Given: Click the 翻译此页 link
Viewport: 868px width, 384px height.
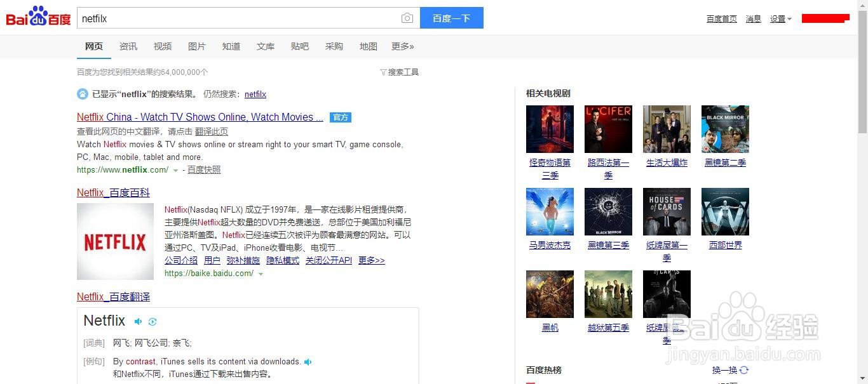Looking at the screenshot, I should (212, 131).
